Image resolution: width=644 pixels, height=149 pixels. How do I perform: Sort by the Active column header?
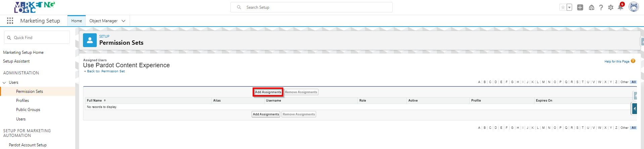(413, 101)
